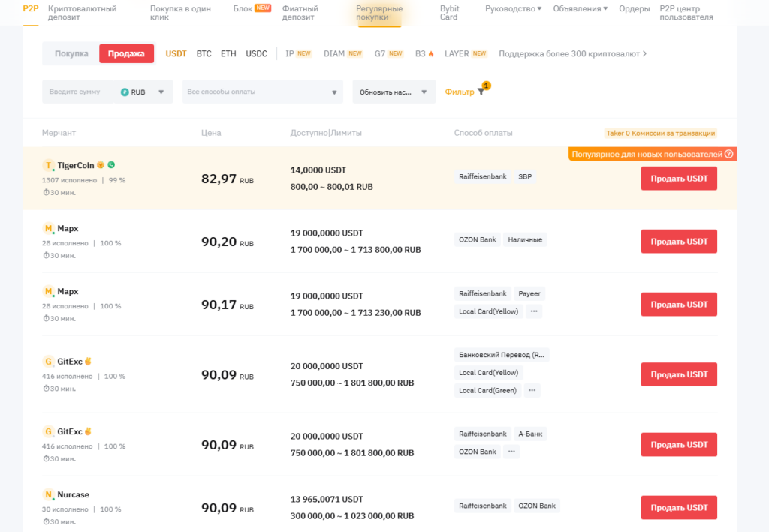Viewport: 769px width, 532px height.
Task: Click the 13 965,0071 USDT amount
Action: click(327, 499)
